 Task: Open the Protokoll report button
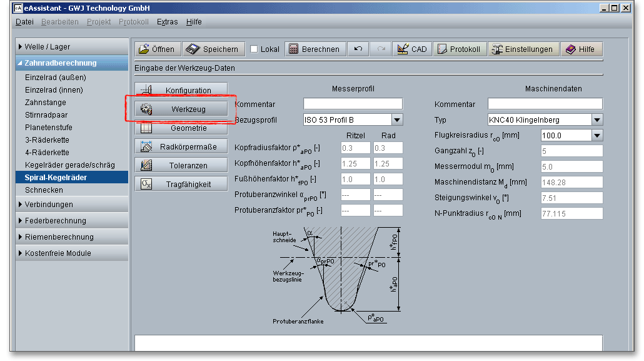coord(459,49)
